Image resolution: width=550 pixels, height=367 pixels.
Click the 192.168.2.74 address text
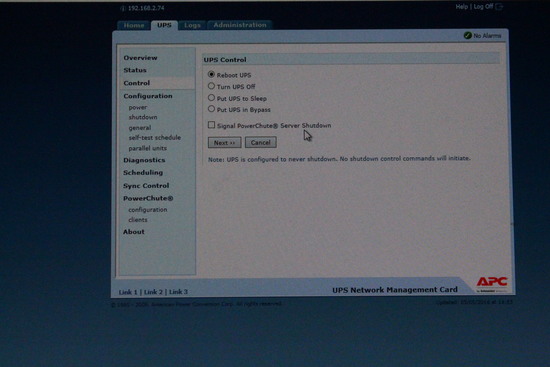pos(146,8)
